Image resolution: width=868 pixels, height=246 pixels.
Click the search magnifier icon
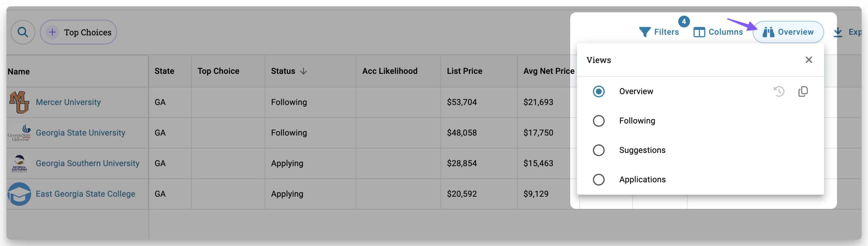[23, 32]
